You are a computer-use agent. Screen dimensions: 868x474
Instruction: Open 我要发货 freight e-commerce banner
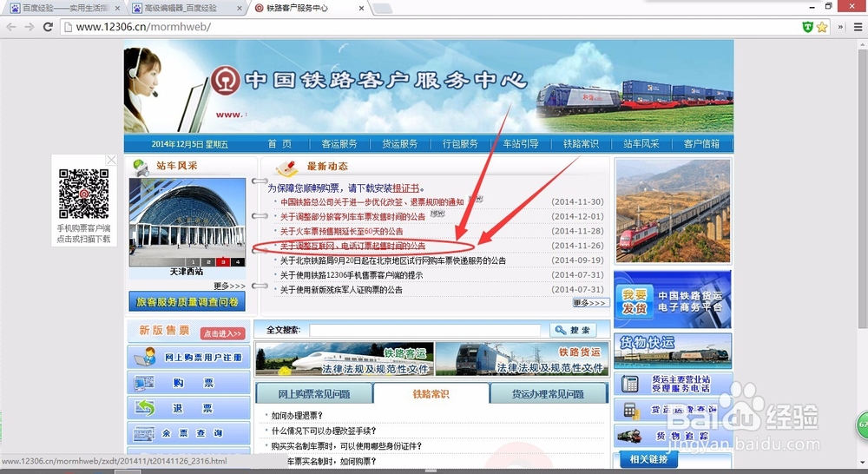point(673,300)
